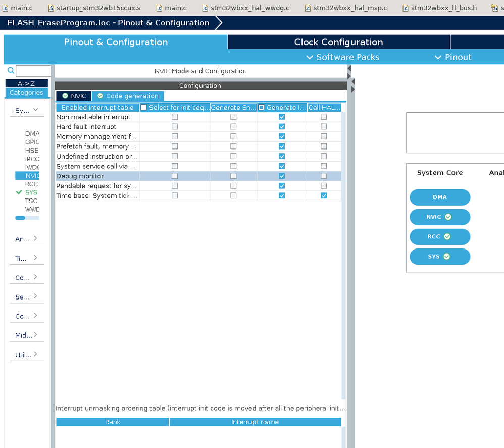
Task: Click the RCC button in System Core panel
Action: click(x=440, y=237)
